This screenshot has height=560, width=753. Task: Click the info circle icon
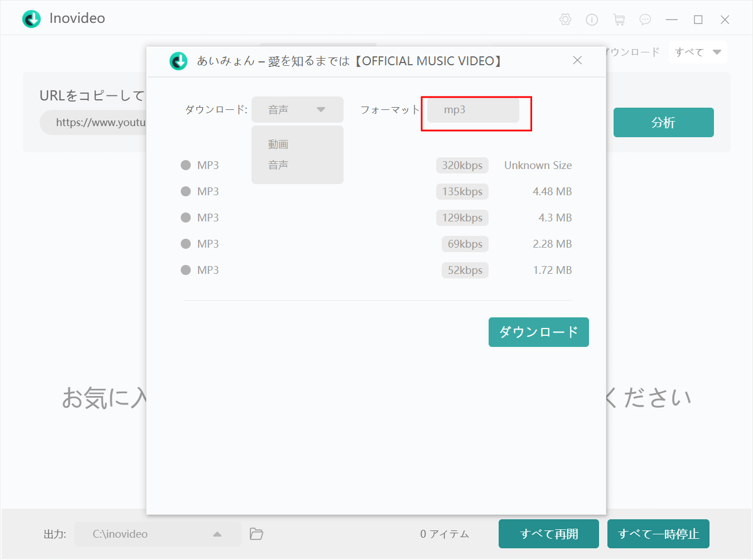coord(592,20)
